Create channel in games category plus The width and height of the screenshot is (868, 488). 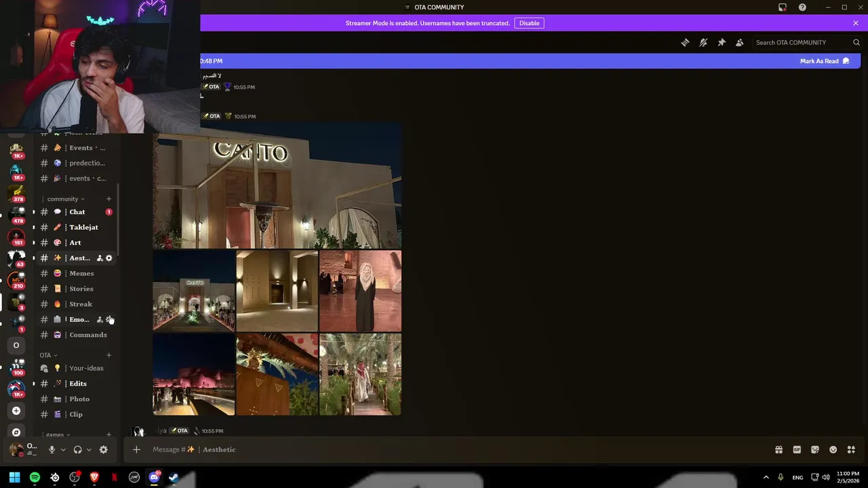click(108, 434)
